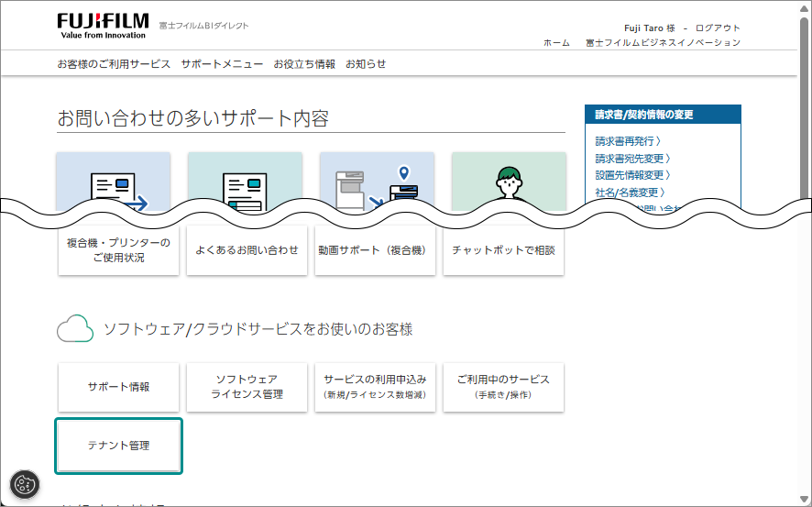Click 請求書再発行 link
The image size is (812, 507).
pyautogui.click(x=628, y=141)
